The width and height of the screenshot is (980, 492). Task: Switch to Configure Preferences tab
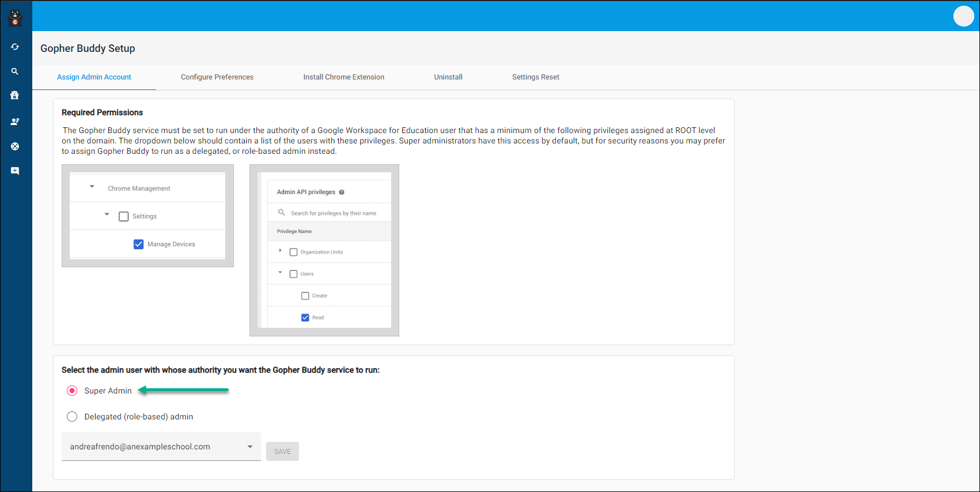[217, 77]
